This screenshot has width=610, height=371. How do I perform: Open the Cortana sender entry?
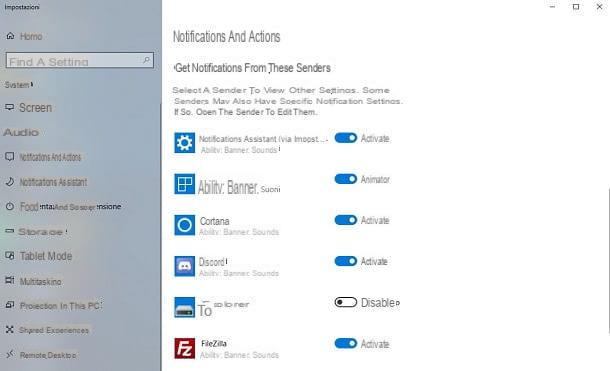pos(214,221)
